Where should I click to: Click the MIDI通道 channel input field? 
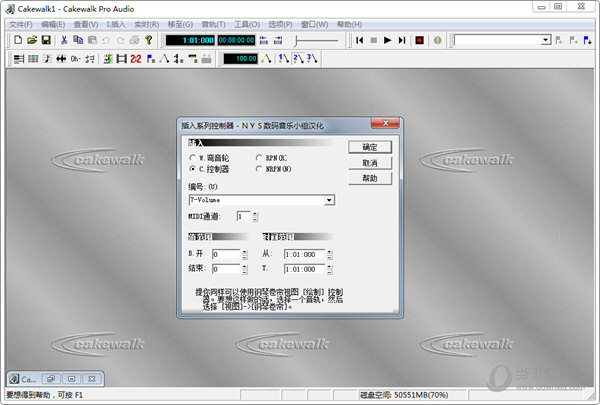coord(244,217)
